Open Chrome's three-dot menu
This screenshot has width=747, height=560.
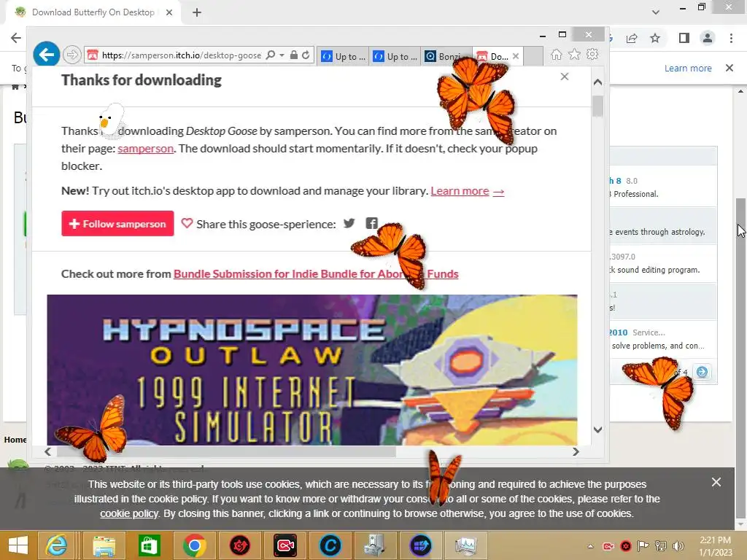(731, 38)
